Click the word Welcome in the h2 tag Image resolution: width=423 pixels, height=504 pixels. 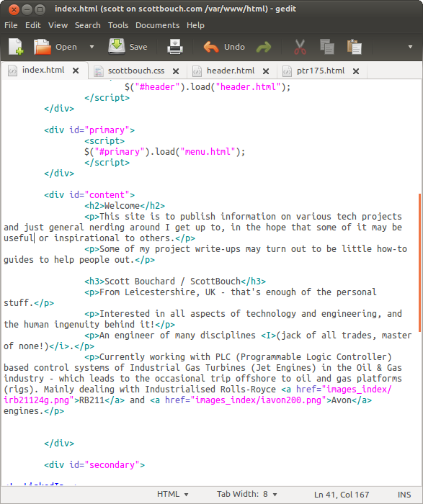pyautogui.click(x=122, y=206)
